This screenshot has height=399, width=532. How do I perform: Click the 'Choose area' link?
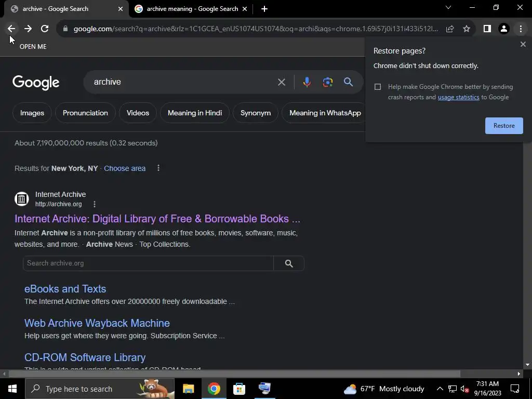(x=125, y=169)
